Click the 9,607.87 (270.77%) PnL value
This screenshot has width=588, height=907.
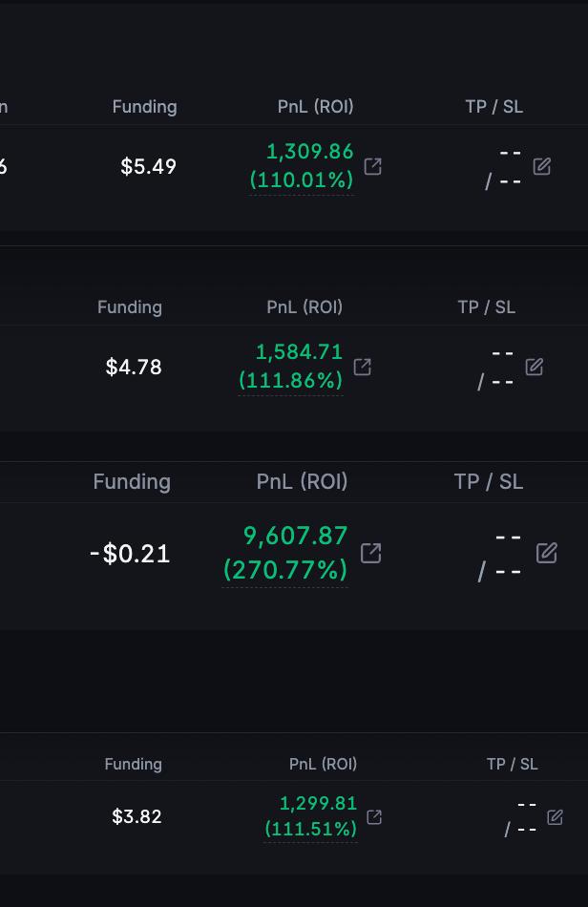click(285, 553)
